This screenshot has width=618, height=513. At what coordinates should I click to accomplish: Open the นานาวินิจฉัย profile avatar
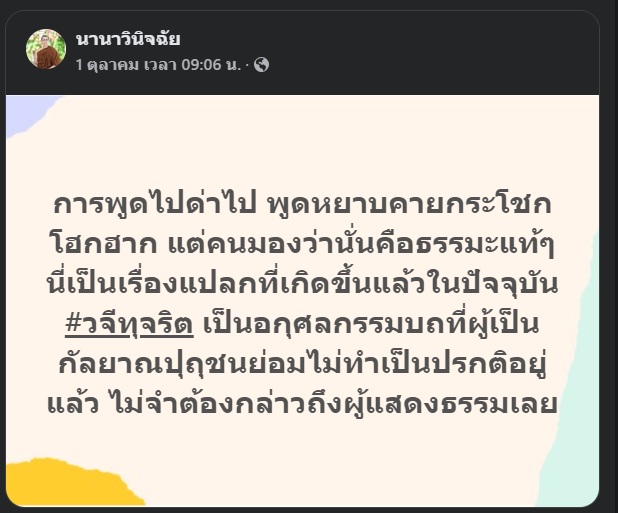[x=46, y=49]
